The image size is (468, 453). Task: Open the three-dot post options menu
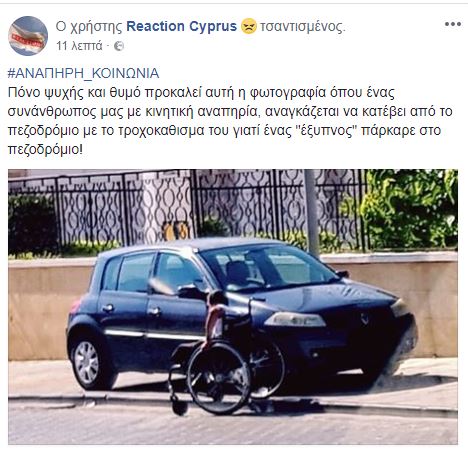point(453,24)
